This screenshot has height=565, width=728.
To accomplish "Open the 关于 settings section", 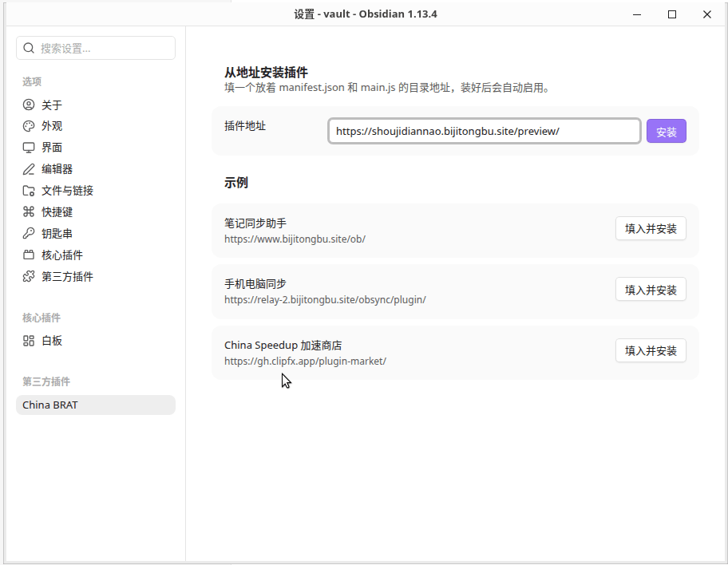I will tap(96, 105).
